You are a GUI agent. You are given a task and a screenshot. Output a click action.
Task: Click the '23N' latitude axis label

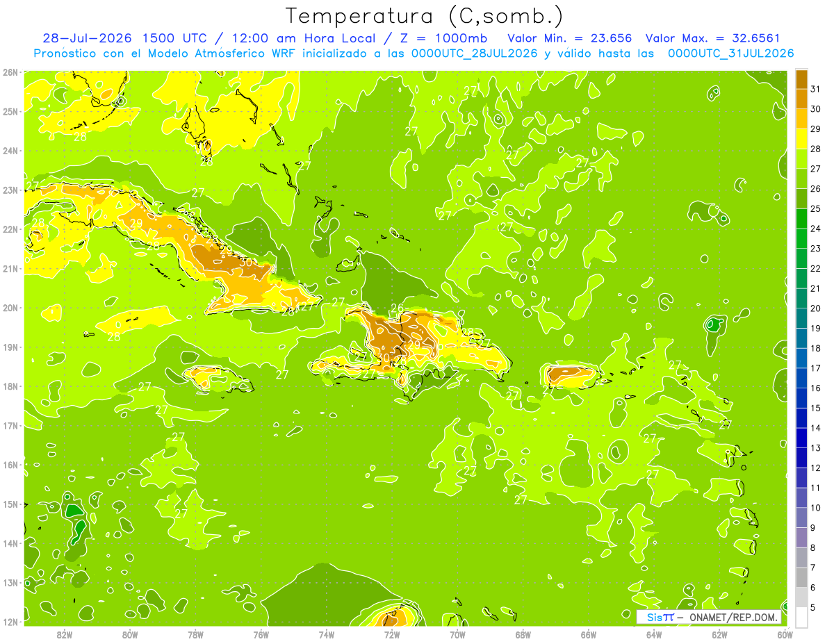[x=10, y=190]
